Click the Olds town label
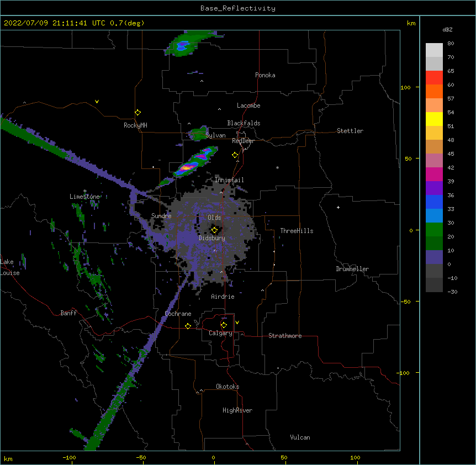Screen dimensions: 476x465 tap(214, 218)
